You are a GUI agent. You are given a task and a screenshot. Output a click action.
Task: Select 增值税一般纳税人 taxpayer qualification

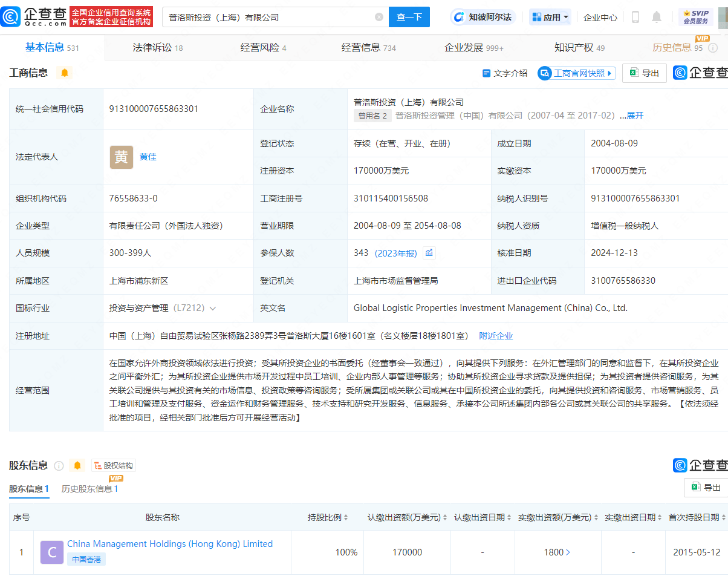point(625,226)
